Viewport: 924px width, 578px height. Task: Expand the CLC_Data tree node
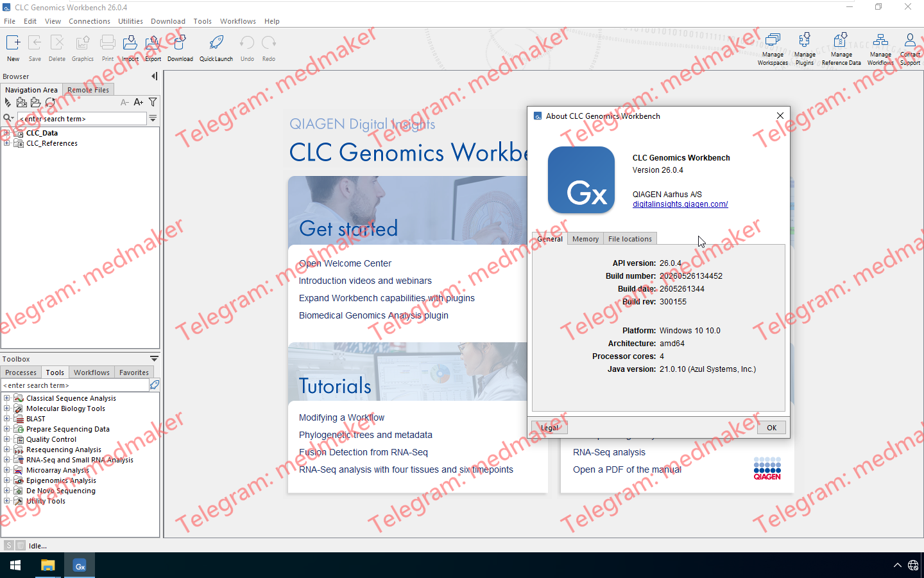coord(6,133)
